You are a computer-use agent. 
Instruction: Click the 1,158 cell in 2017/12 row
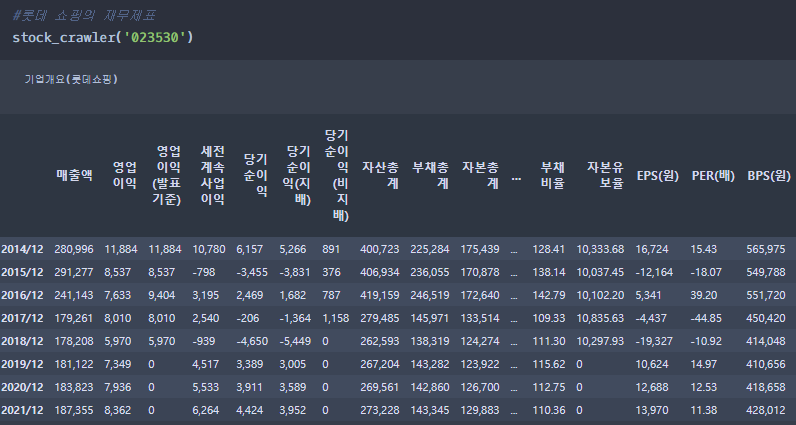pyautogui.click(x=336, y=318)
